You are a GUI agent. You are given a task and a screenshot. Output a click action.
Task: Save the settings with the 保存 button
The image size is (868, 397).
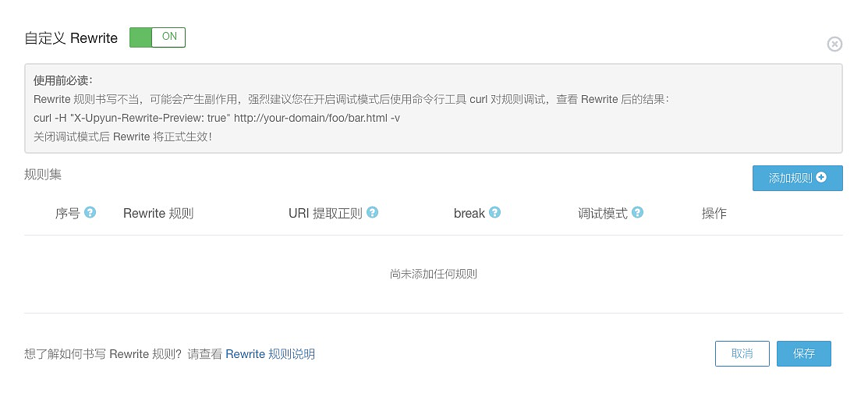point(803,353)
